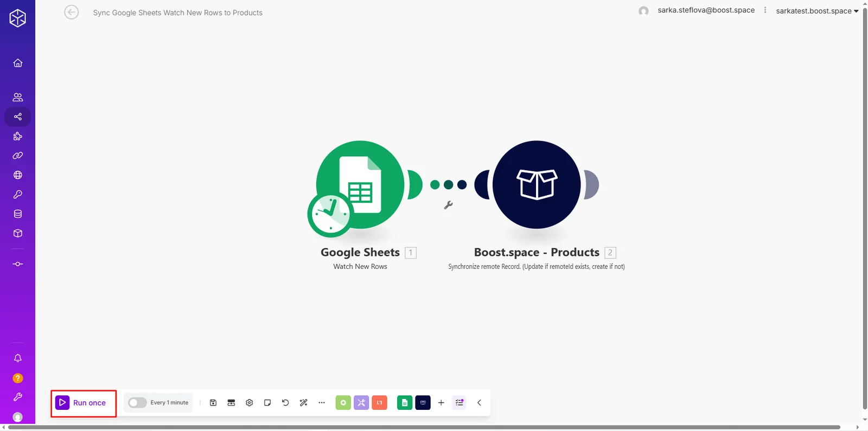
Task: Expand the sarkatest.boost.space workspace dropdown
Action: pyautogui.click(x=817, y=11)
